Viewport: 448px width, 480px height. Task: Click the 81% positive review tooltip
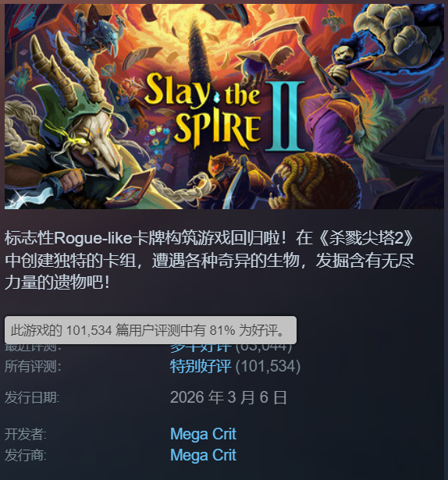click(151, 330)
